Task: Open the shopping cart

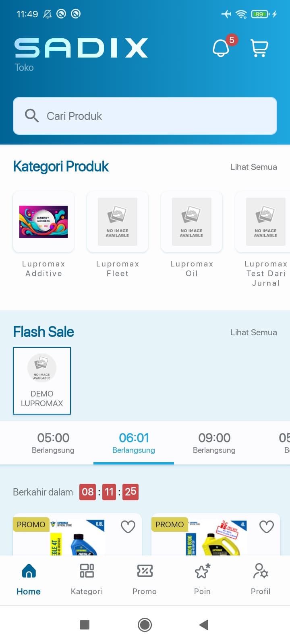Action: [259, 48]
